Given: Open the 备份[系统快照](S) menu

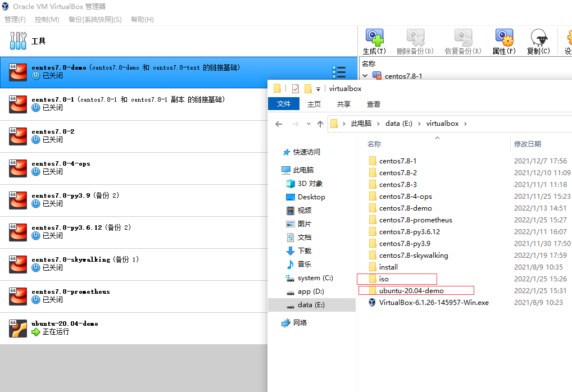Looking at the screenshot, I should (95, 19).
